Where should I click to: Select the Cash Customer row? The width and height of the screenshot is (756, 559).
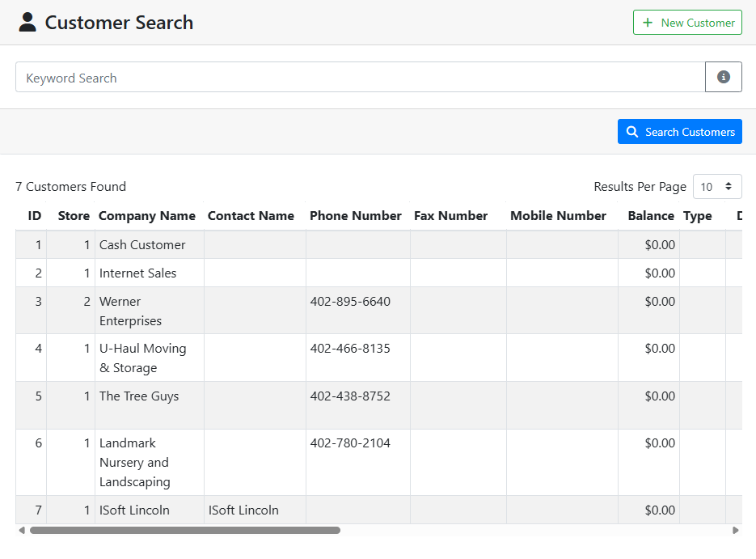coord(142,245)
